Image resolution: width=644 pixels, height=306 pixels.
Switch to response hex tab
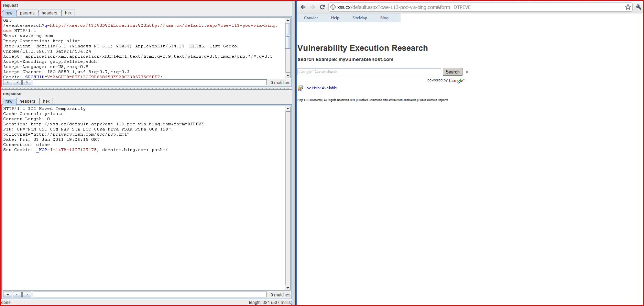[46, 101]
